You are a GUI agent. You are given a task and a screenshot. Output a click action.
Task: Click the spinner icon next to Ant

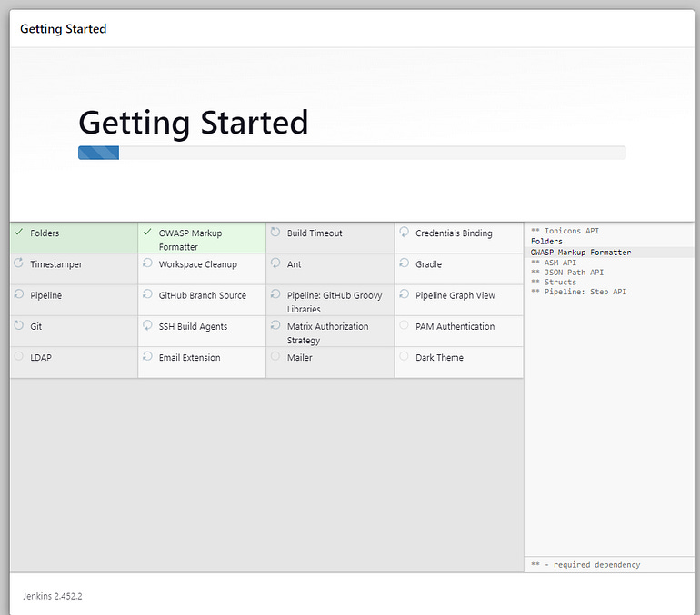(275, 263)
